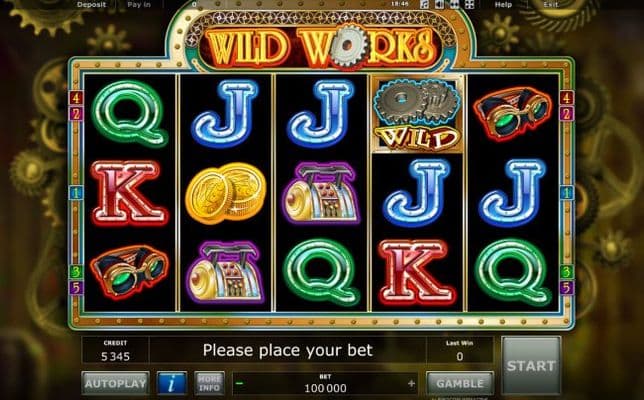Toggle fullscreen with the four-arrows icon
The width and height of the screenshot is (644, 400).
(469, 5)
